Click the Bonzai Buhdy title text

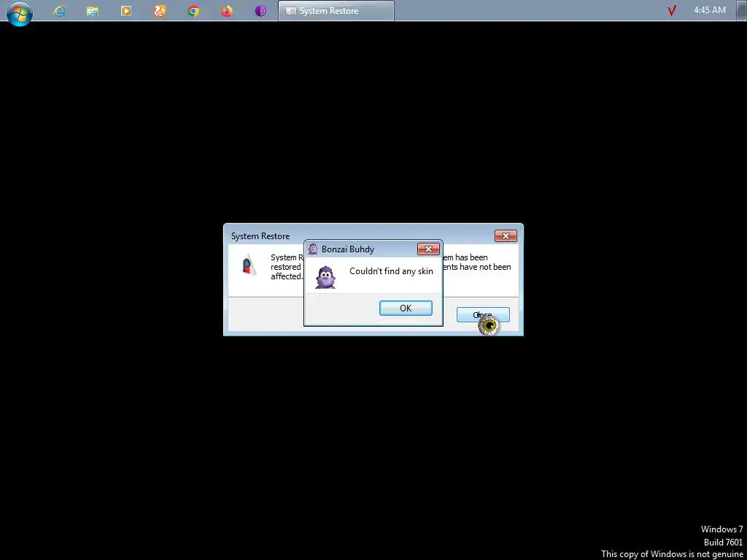click(x=348, y=249)
